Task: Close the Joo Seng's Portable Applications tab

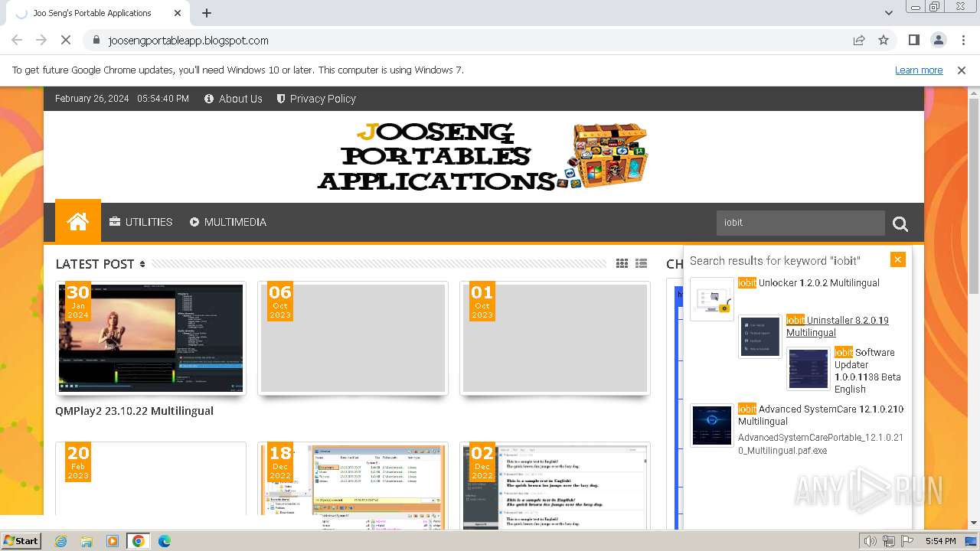Action: (178, 13)
